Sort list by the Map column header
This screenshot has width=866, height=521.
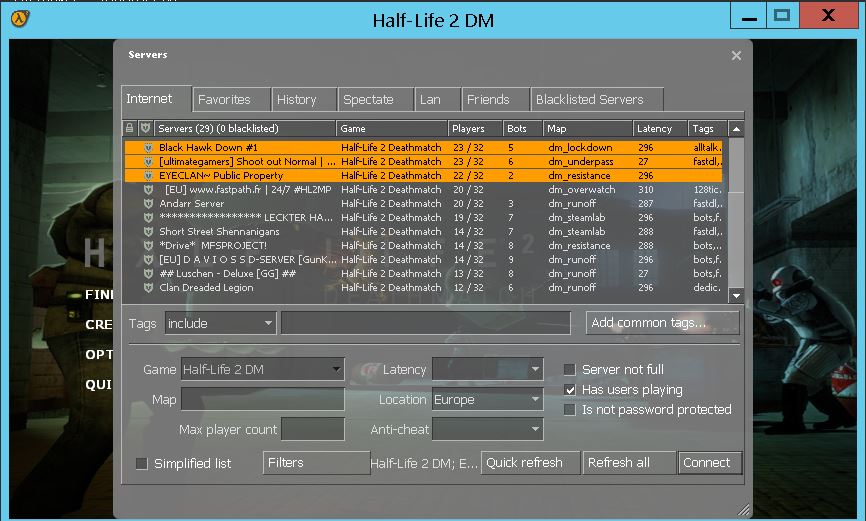tap(588, 128)
